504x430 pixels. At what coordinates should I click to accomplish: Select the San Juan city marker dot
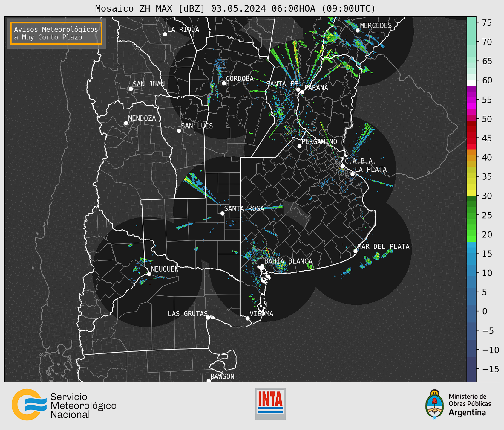[131, 89]
